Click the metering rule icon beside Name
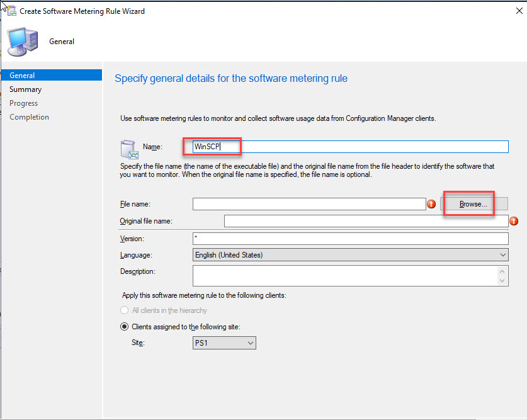The height and width of the screenshot is (420, 527). click(x=129, y=148)
